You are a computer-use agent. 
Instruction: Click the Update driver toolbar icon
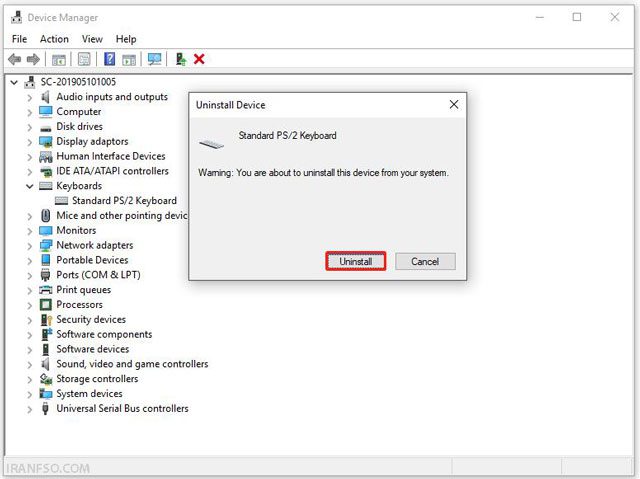click(x=181, y=59)
